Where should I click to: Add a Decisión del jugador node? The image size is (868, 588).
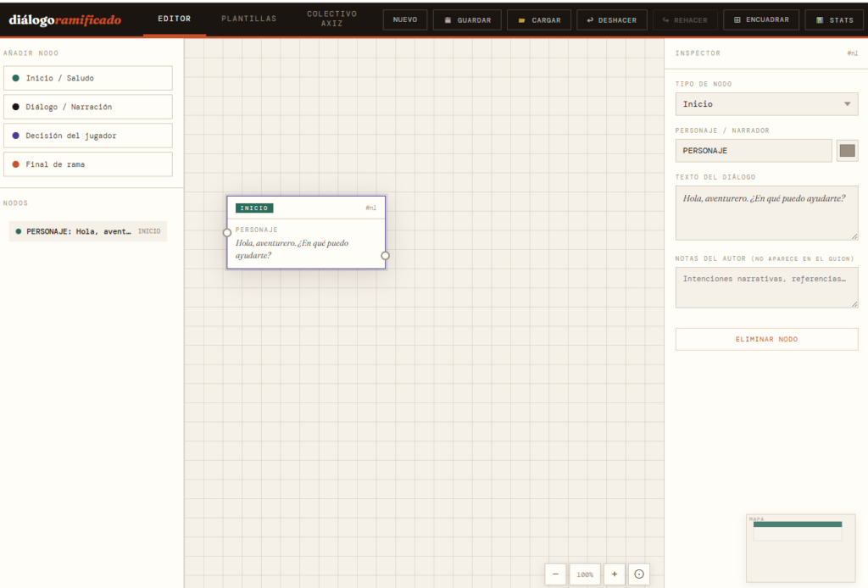coord(88,136)
